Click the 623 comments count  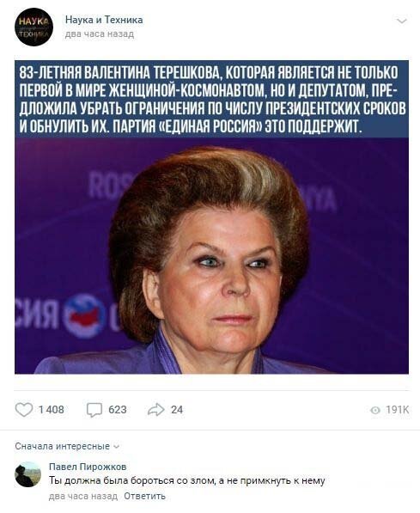pyautogui.click(x=118, y=410)
